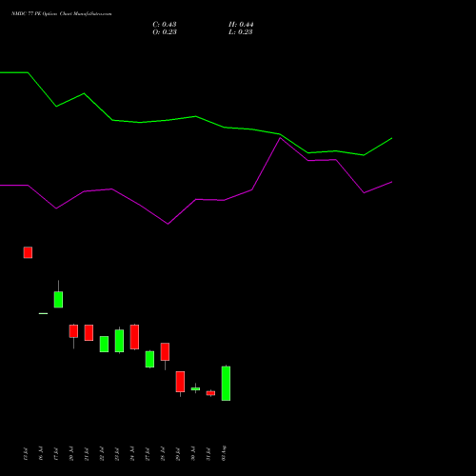
Task: Click the green candlestick for 17 Jul
Action: 58,299
